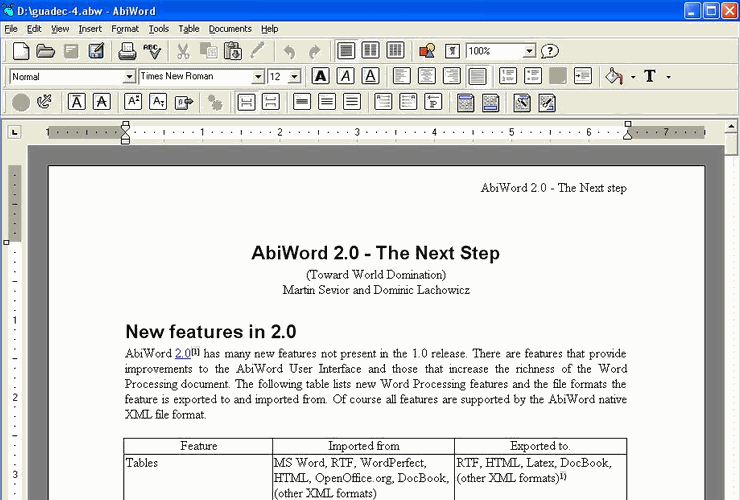Toggle bold text formatting
This screenshot has height=500, width=740.
click(x=320, y=76)
